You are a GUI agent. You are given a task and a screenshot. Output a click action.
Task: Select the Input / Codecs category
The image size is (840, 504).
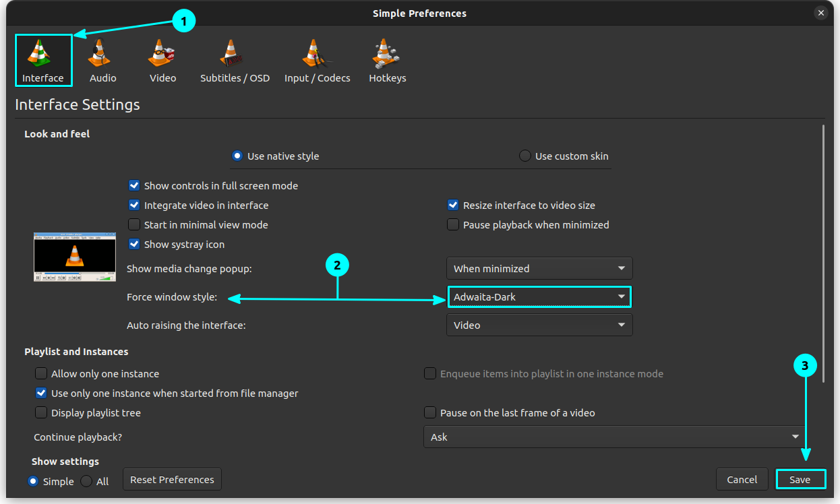pyautogui.click(x=317, y=59)
